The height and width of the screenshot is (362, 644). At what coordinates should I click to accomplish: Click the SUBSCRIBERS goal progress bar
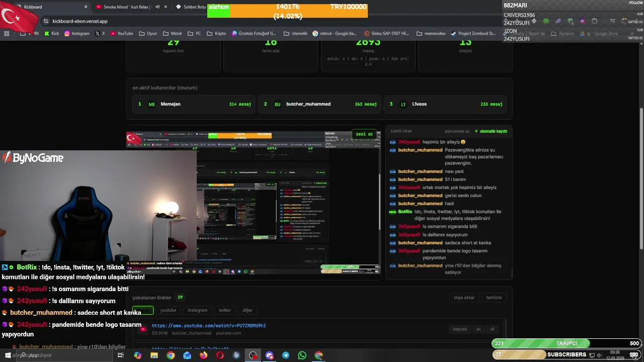(567, 354)
